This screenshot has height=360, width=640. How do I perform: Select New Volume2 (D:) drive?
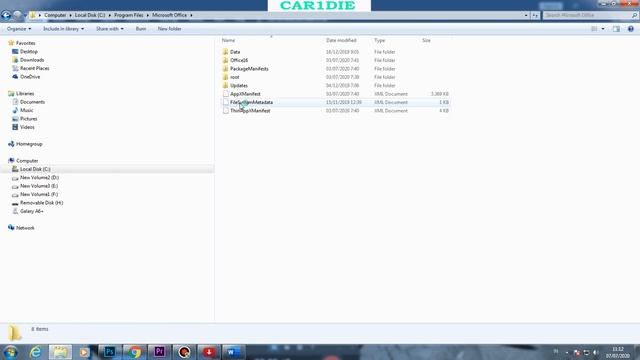coord(39,178)
